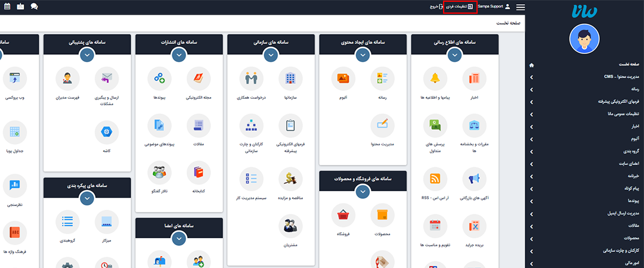
Task: Click the پیامها و اطلاعیه ها bell icon
Action: coord(435,79)
